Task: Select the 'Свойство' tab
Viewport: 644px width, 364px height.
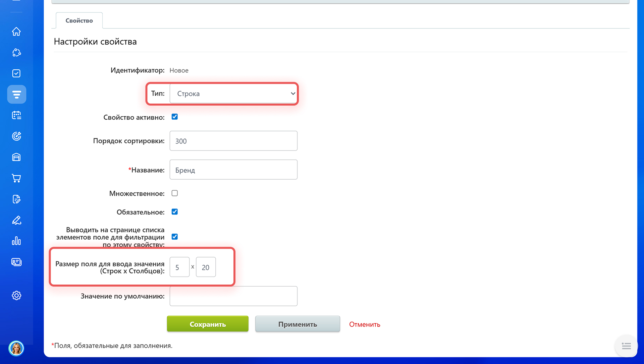Action: (x=79, y=20)
